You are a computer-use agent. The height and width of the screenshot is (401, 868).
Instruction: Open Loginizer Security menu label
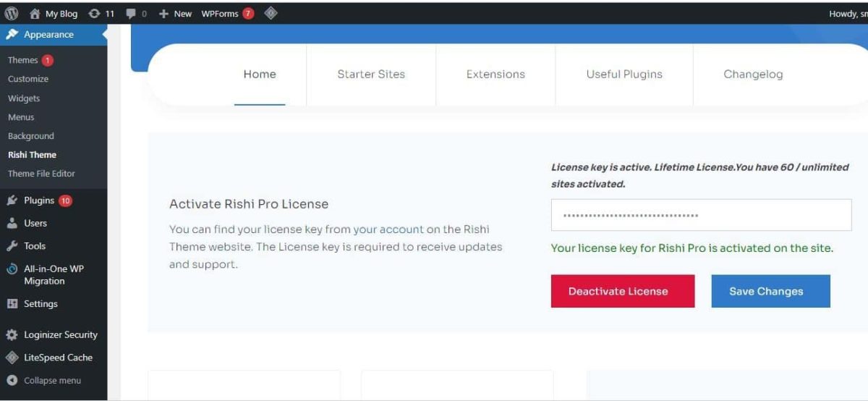pos(61,335)
